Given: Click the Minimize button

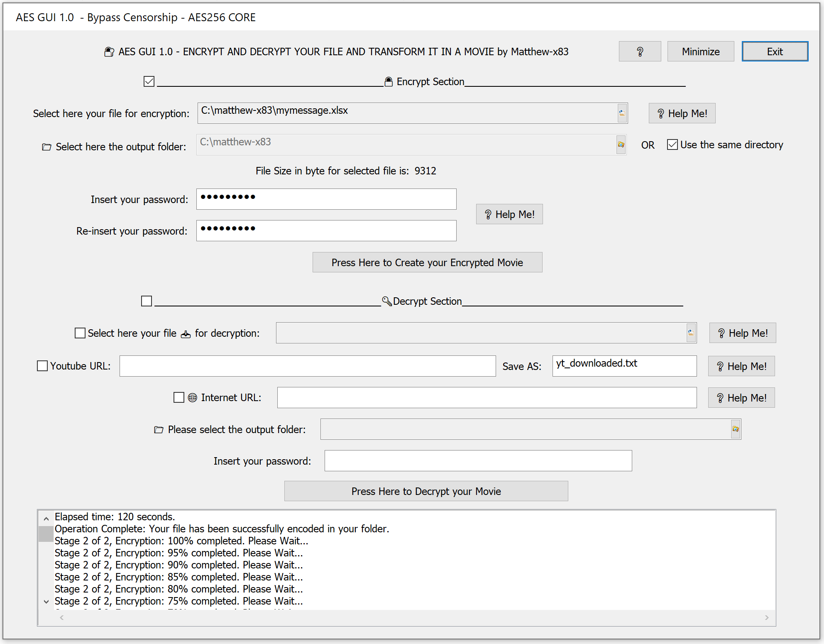Looking at the screenshot, I should coord(701,51).
